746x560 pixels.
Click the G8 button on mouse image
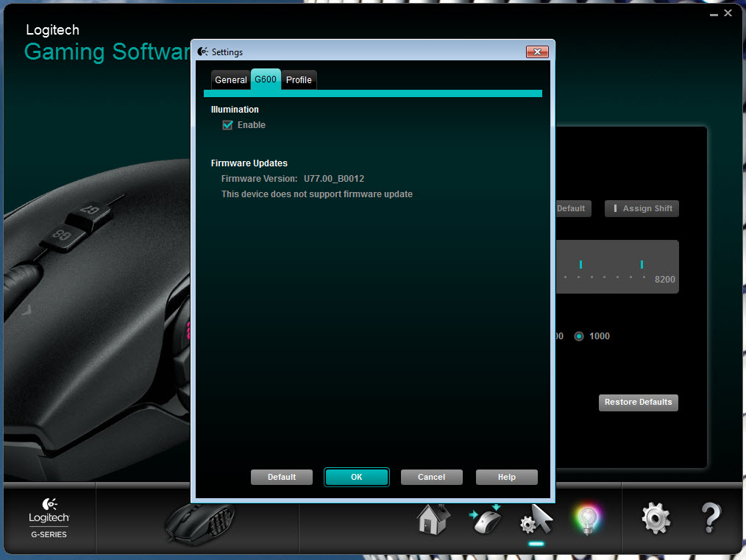pos(62,235)
